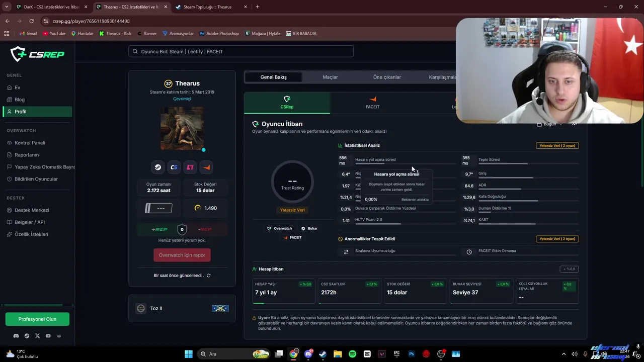
Task: Select the FACEIT source tab
Action: (x=372, y=103)
